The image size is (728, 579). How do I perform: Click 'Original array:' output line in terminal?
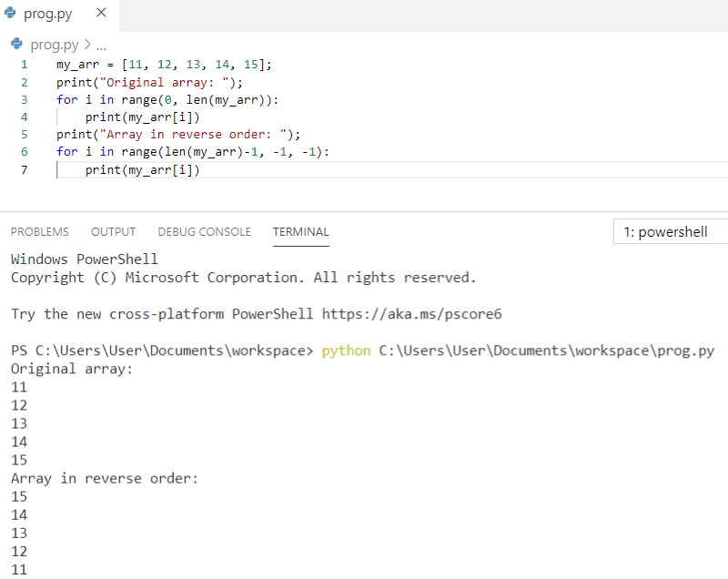click(72, 369)
